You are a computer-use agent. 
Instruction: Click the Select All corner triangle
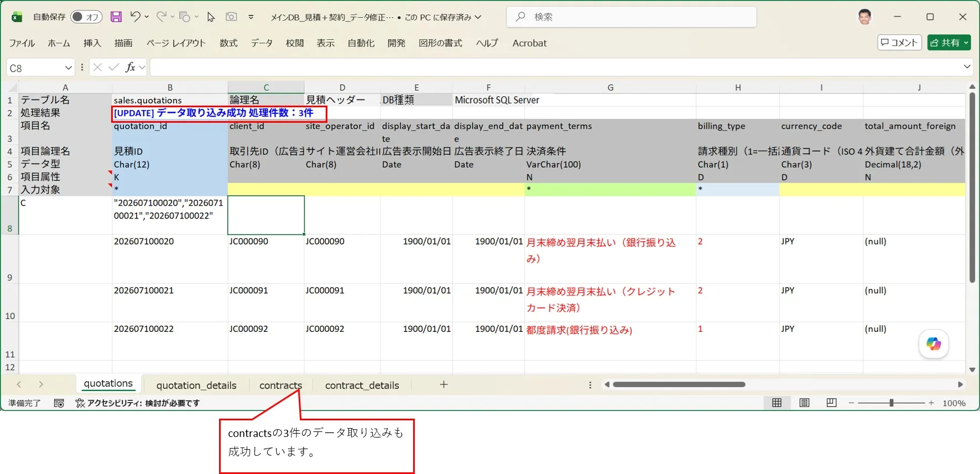[x=13, y=87]
